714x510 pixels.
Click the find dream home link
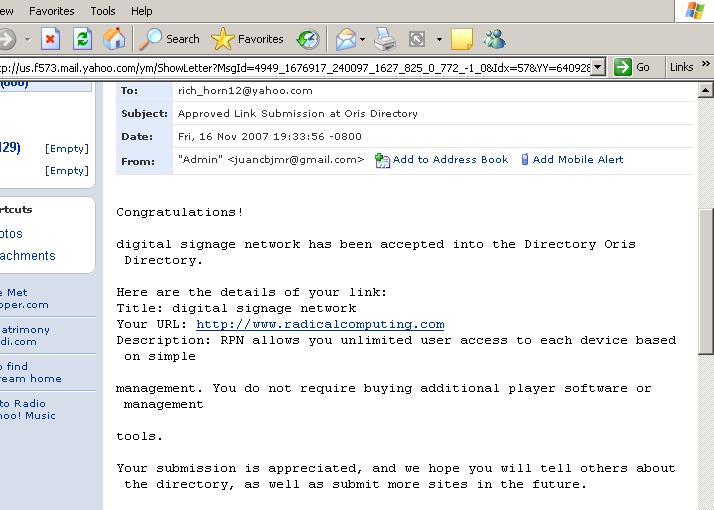point(31,372)
